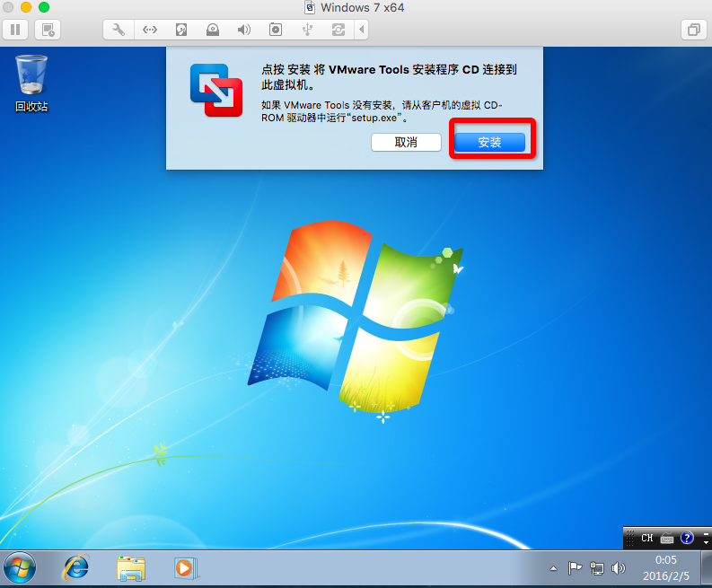Click the hard disk toolbar icon
This screenshot has width=712, height=588.
[181, 30]
